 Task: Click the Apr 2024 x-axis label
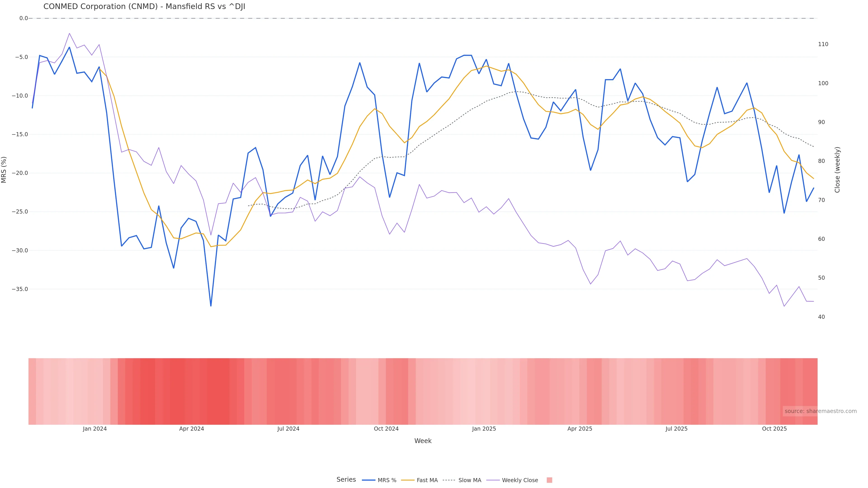coord(191,429)
